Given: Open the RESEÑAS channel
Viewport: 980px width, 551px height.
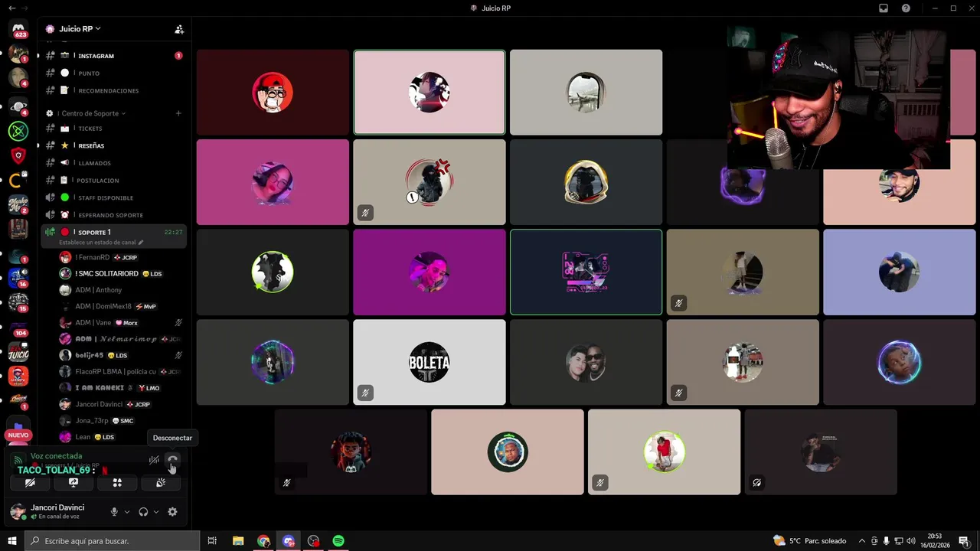Looking at the screenshot, I should (x=113, y=145).
